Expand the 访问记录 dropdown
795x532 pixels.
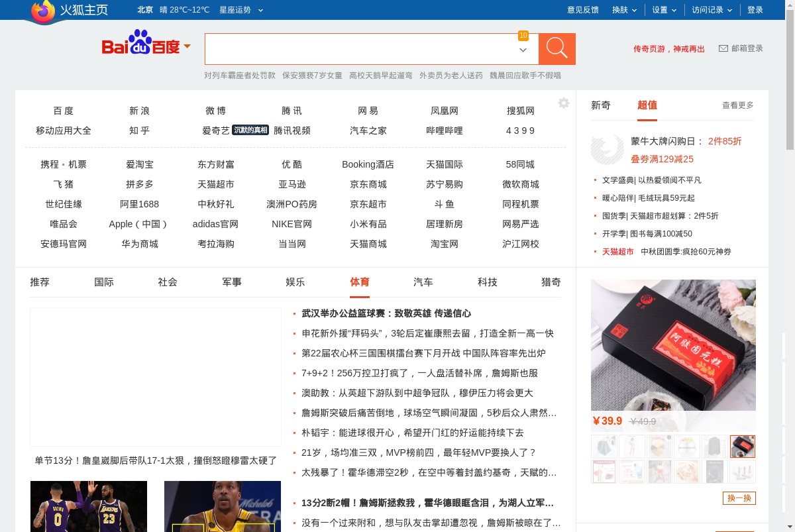(712, 10)
